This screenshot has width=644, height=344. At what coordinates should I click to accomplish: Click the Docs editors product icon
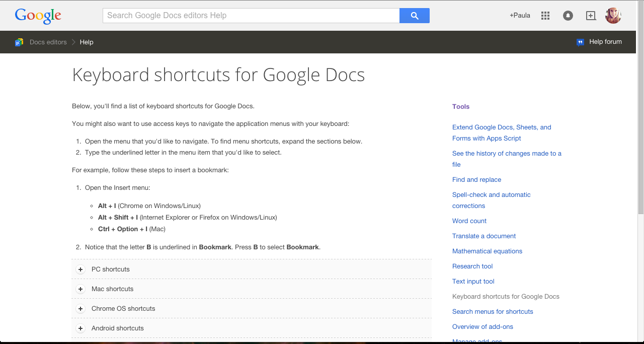click(x=19, y=42)
